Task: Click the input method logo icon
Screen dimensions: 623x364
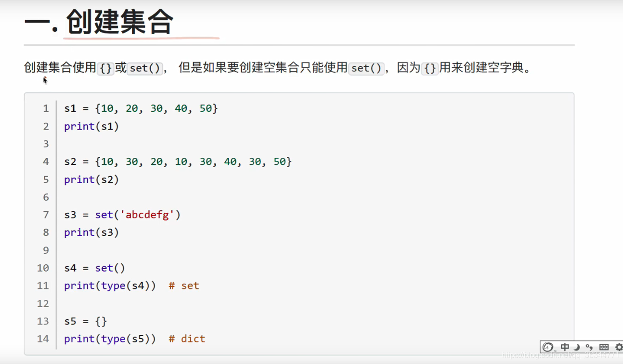Action: click(x=548, y=347)
